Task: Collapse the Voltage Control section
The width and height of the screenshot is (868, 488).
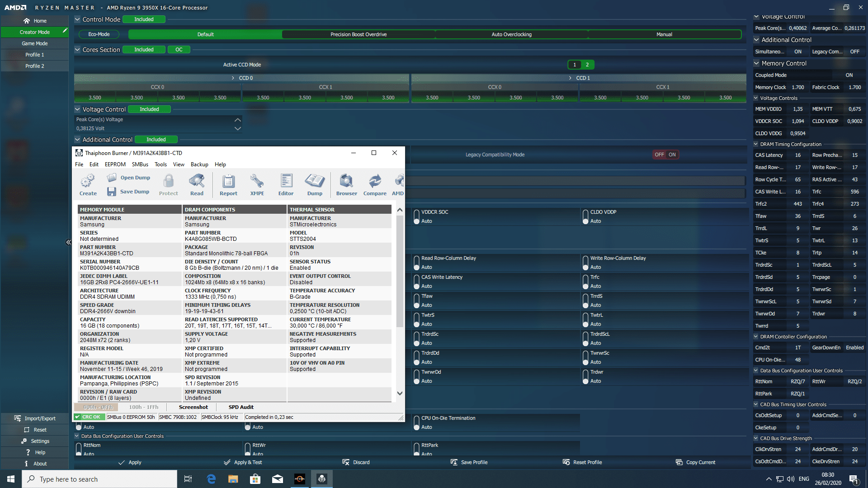Action: (x=77, y=109)
